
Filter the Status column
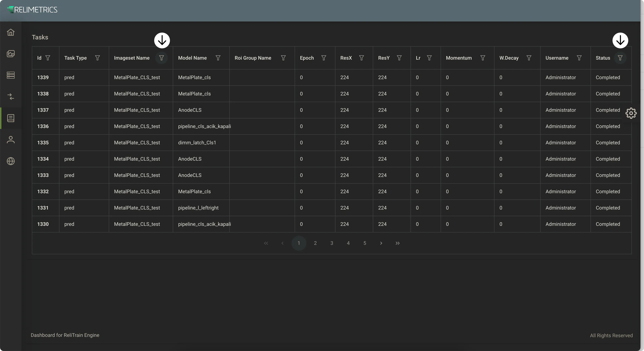tap(620, 58)
